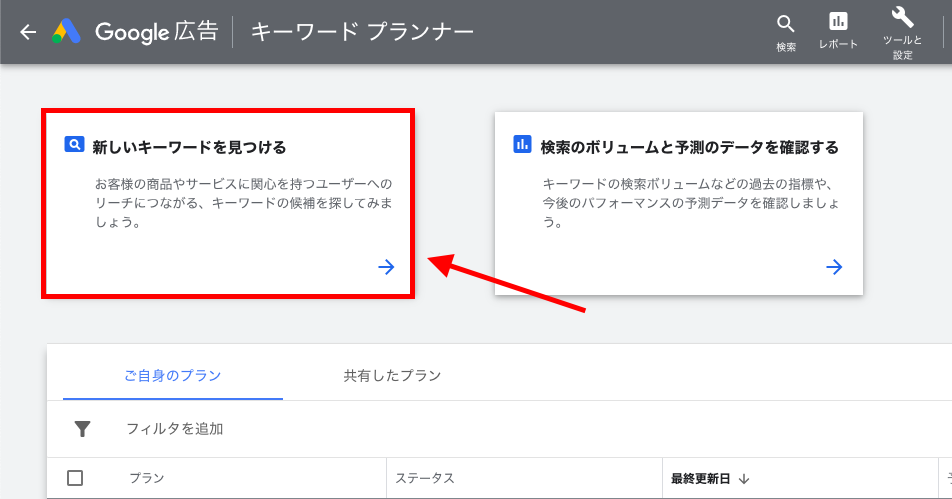Open the 検索 magnifier icon in header

point(786,24)
